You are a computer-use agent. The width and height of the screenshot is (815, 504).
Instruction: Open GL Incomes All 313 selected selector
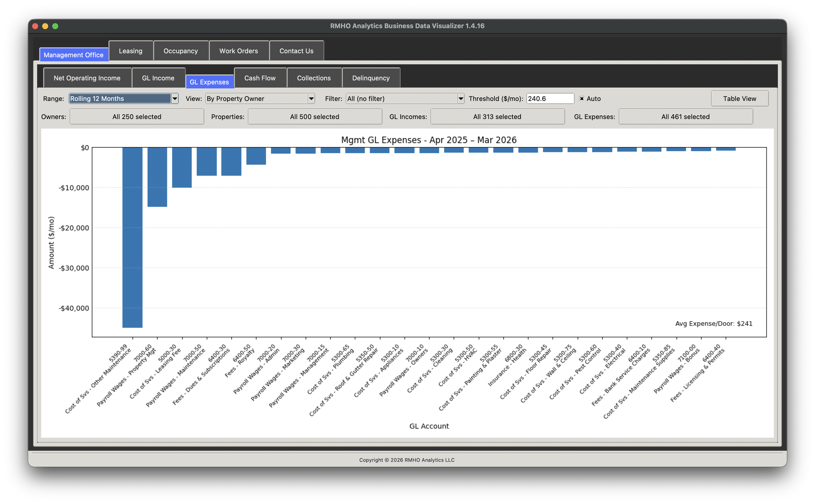pyautogui.click(x=497, y=117)
